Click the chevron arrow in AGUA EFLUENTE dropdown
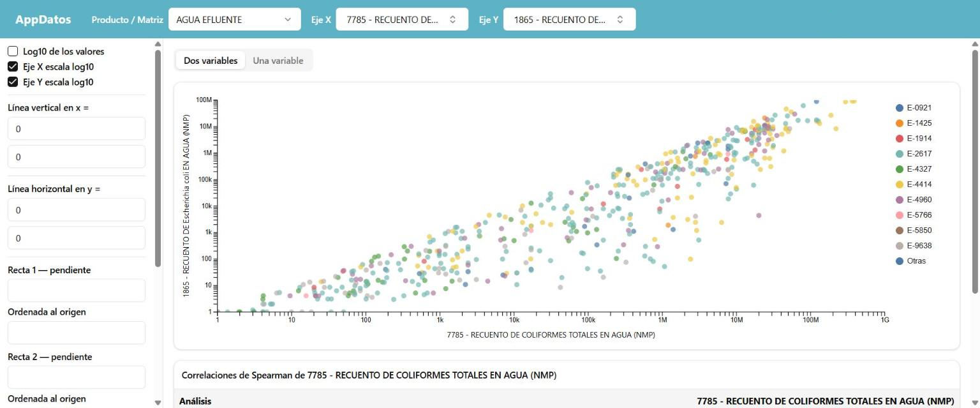Screen dimensions: 980x408 coord(287,19)
